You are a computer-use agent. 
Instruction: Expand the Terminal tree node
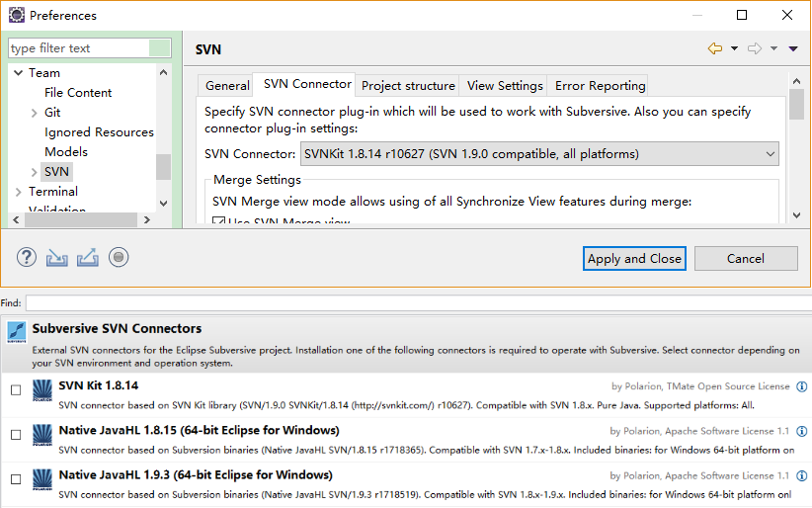pyautogui.click(x=19, y=192)
